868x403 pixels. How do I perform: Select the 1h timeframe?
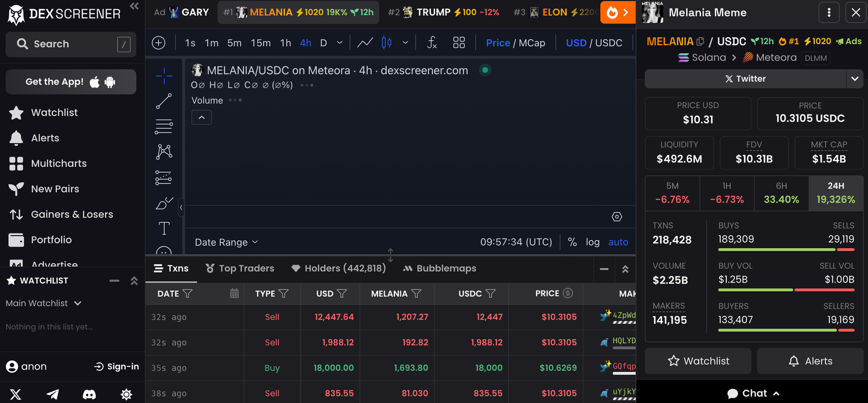285,43
